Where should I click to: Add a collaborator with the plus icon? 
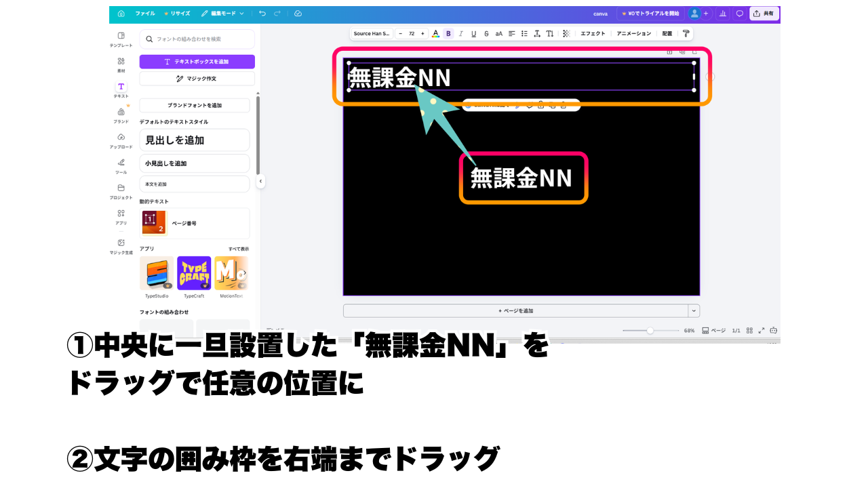point(706,14)
